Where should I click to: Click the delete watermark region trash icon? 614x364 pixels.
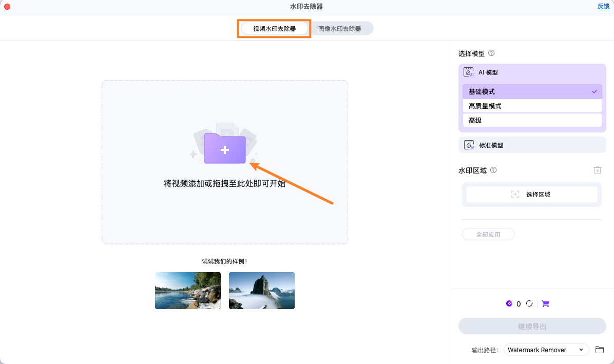pyautogui.click(x=597, y=169)
